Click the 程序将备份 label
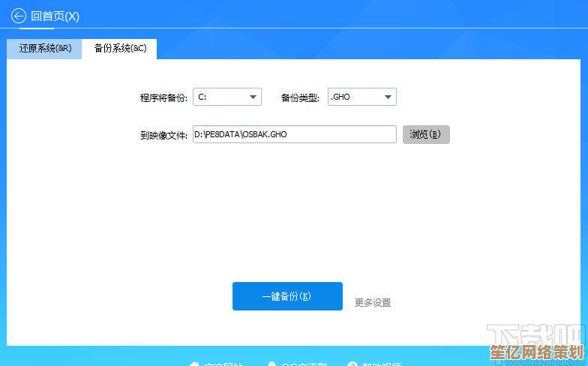588x366 pixels. 163,97
